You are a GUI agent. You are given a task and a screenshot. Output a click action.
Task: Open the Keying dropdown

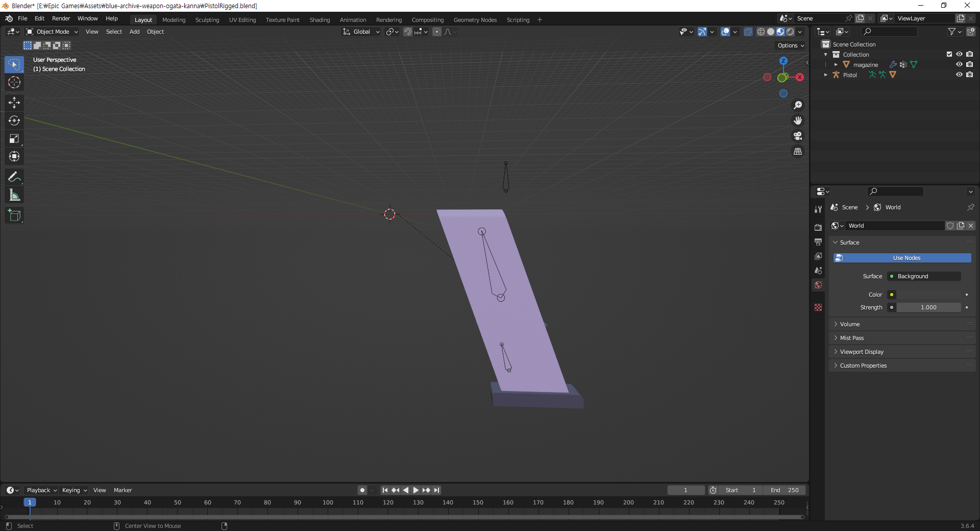(x=74, y=490)
